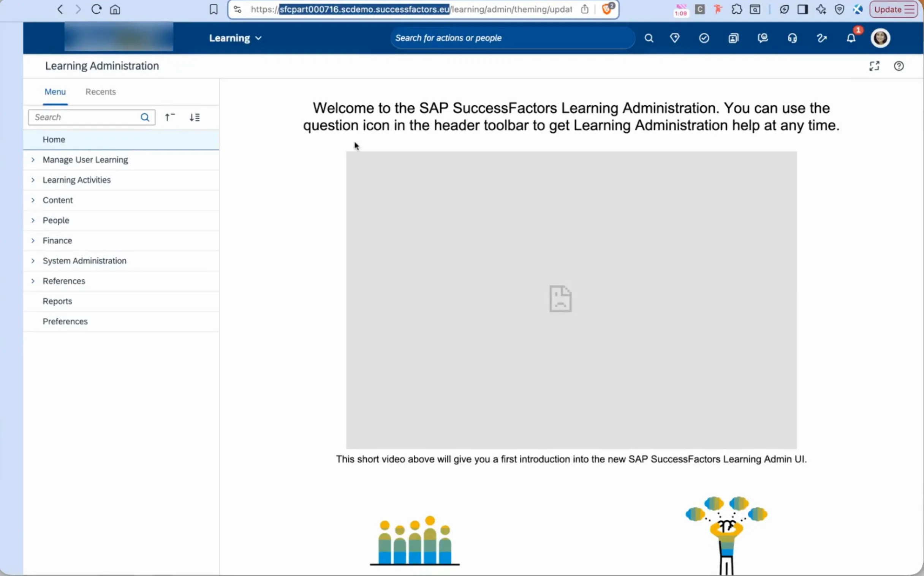Image resolution: width=924 pixels, height=576 pixels.
Task: Switch to the Menu tab
Action: pyautogui.click(x=55, y=92)
